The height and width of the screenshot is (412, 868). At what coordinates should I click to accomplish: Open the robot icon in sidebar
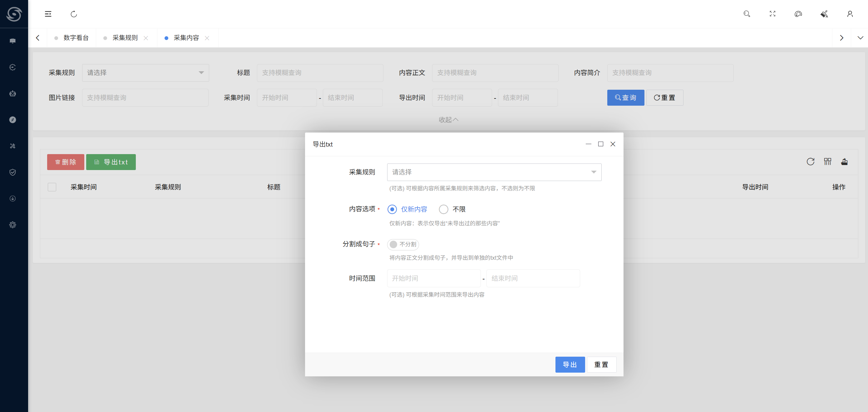(x=13, y=93)
